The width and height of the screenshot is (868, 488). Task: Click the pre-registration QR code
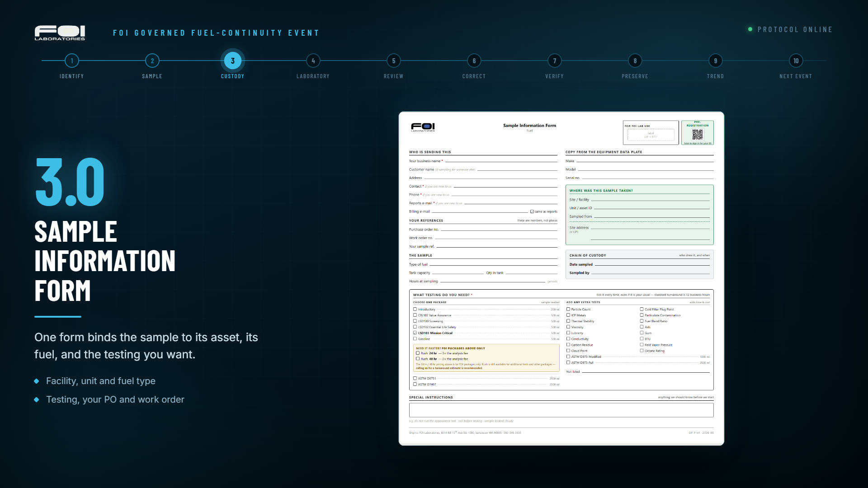point(698,135)
